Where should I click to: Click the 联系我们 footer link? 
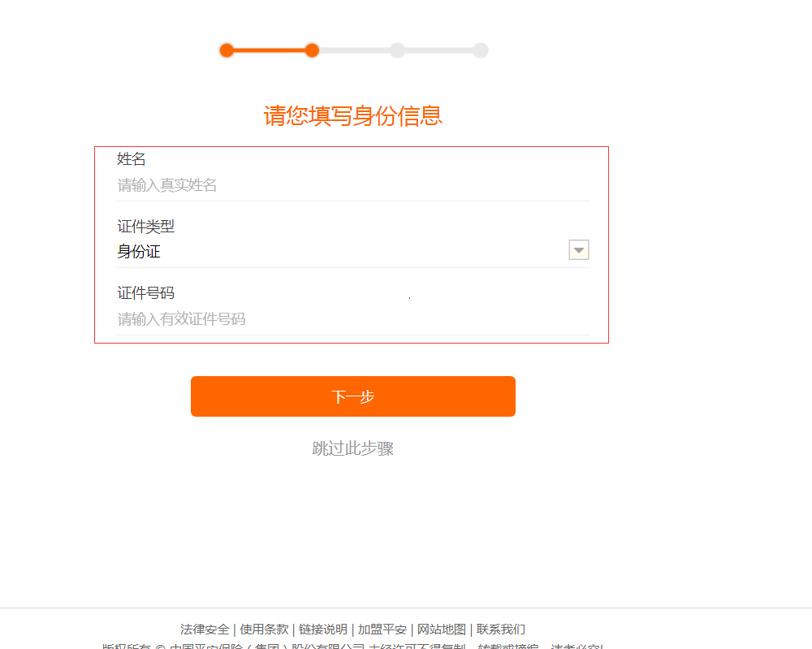pos(501,630)
